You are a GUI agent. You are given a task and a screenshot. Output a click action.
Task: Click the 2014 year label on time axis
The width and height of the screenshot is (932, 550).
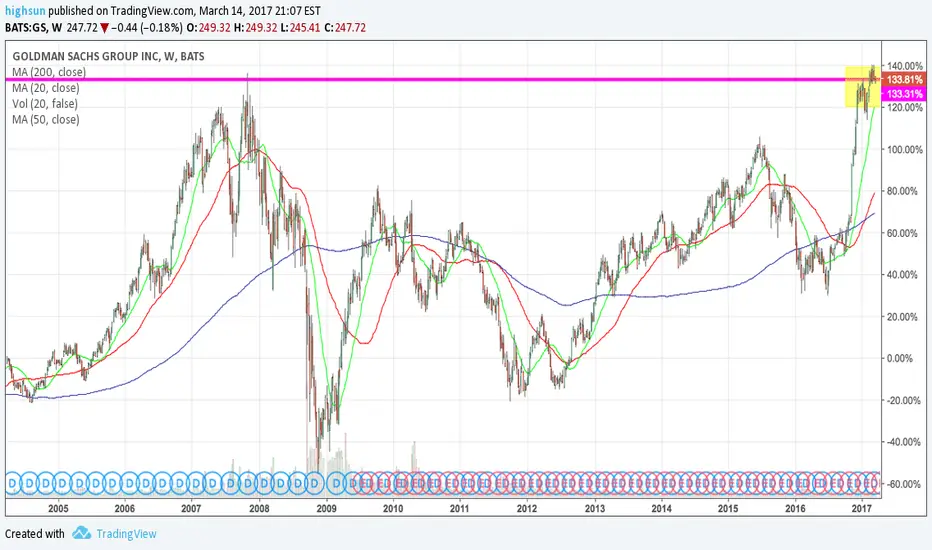pos(662,508)
